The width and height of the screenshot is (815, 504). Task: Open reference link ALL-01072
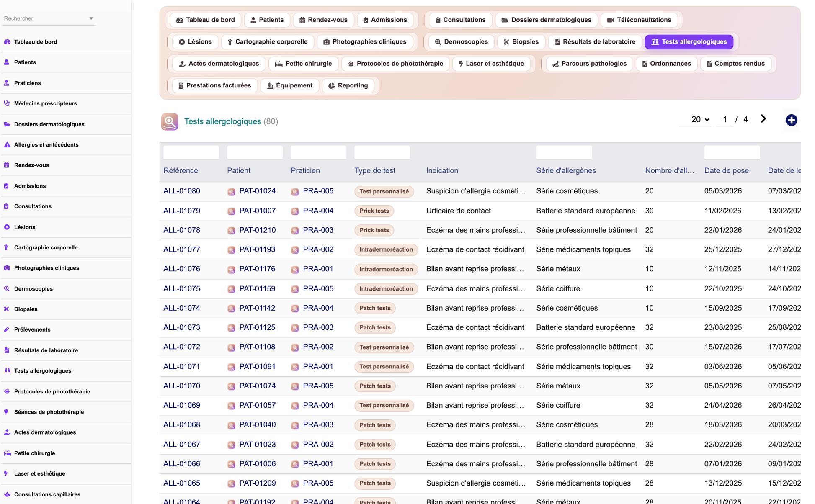[x=182, y=347]
